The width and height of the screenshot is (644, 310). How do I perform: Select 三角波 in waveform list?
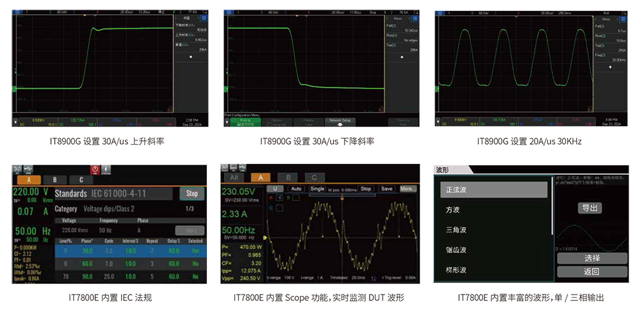pyautogui.click(x=494, y=230)
